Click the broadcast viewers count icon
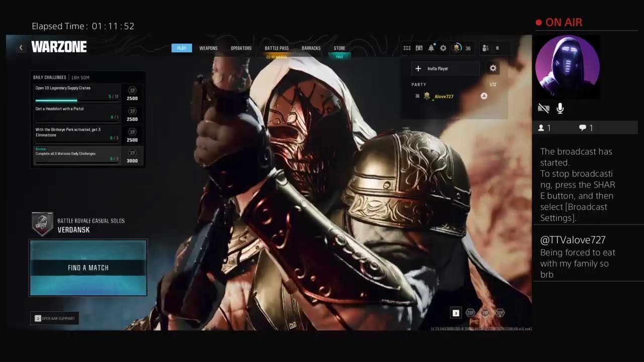This screenshot has height=362, width=644. coord(541,128)
